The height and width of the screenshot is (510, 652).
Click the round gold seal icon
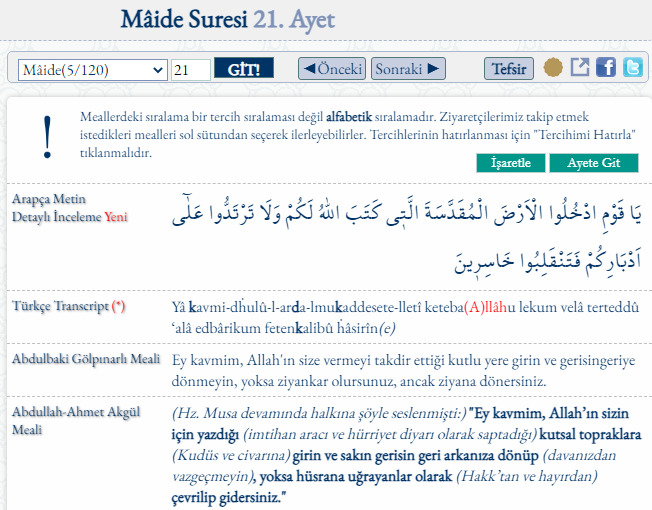[553, 67]
